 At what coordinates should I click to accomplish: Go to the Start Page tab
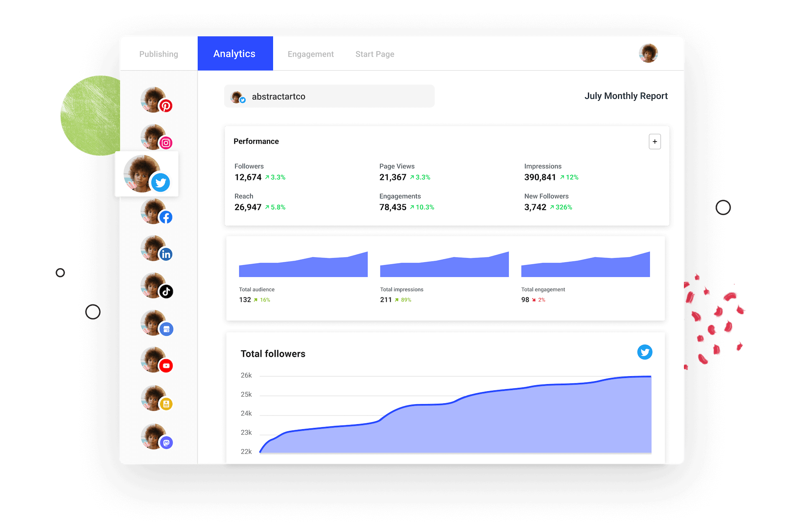click(x=374, y=53)
